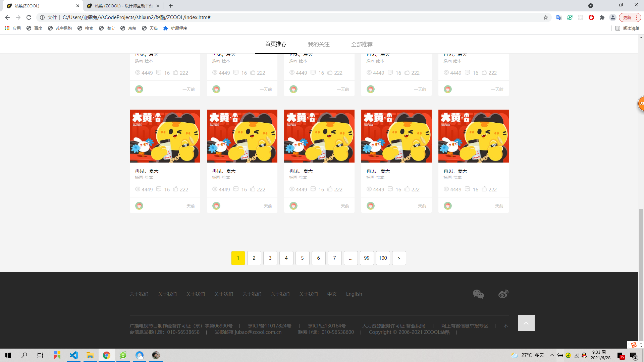This screenshot has height=362, width=644.
Task: Select the highlighted yellow page 1 button
Action: pos(238,258)
